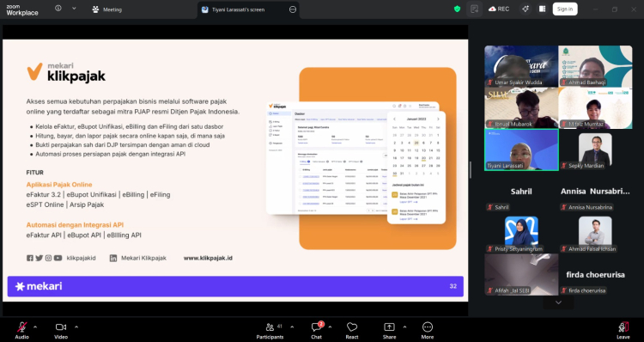Click muted mic icon on Sahril's tile

tap(490, 207)
